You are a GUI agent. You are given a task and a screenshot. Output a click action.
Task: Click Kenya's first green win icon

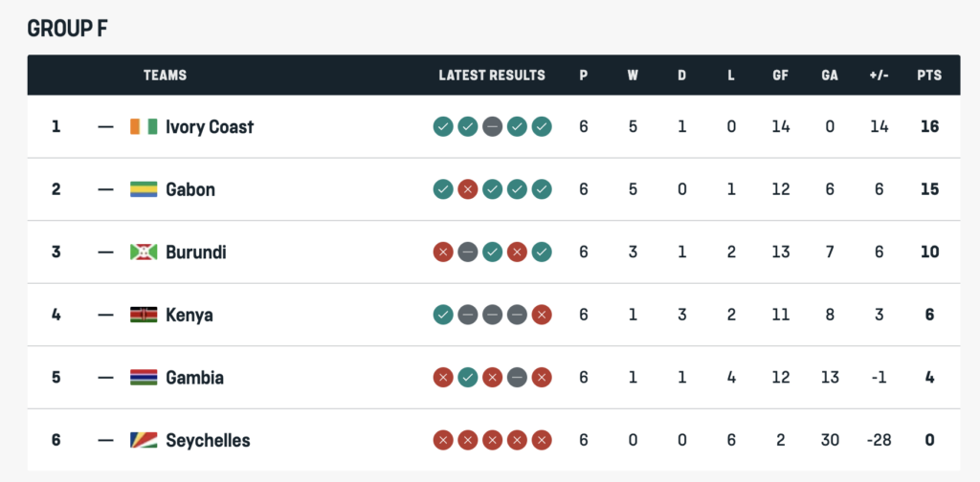coord(442,315)
